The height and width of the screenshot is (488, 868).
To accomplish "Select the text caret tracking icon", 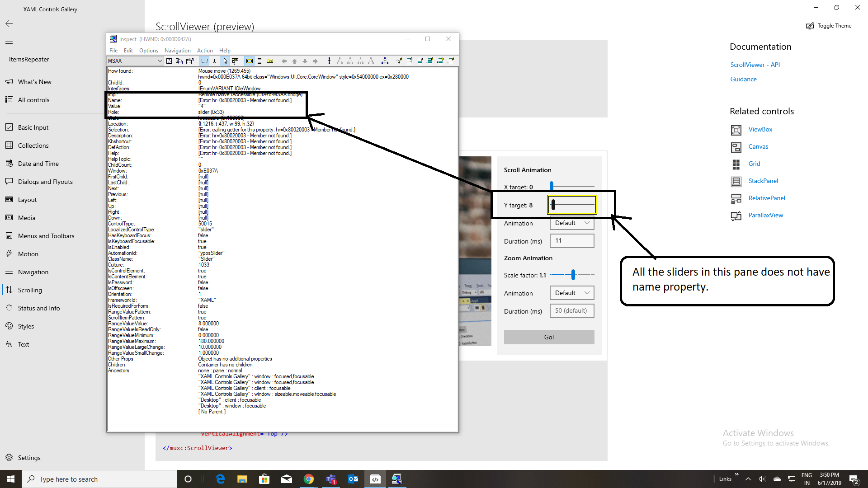I will click(214, 61).
